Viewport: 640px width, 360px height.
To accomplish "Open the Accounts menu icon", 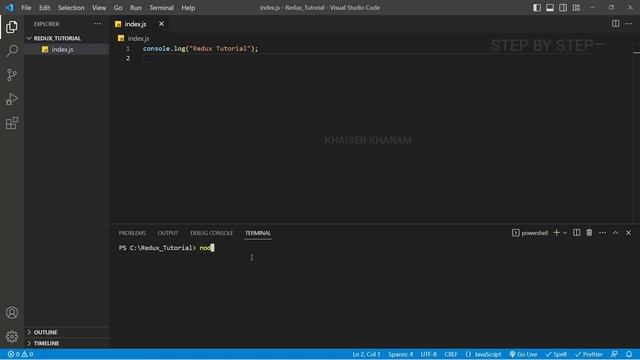I will pyautogui.click(x=12, y=313).
